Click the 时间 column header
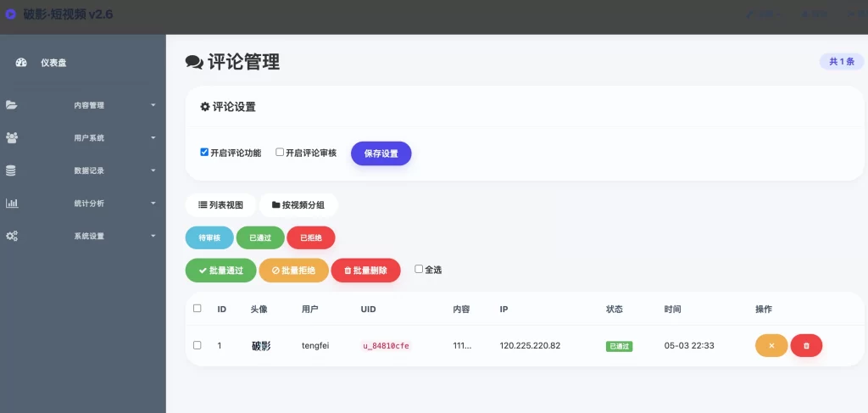This screenshot has height=413, width=868. coord(672,309)
